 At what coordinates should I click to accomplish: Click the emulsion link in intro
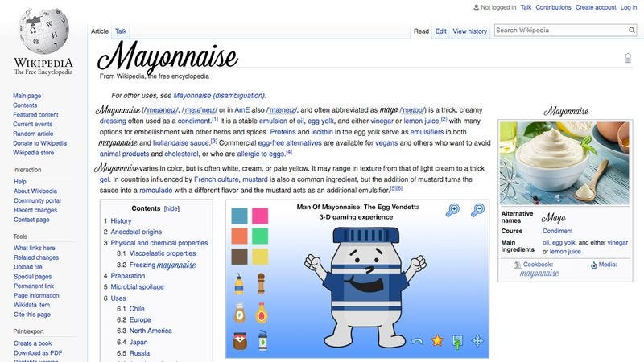point(273,121)
